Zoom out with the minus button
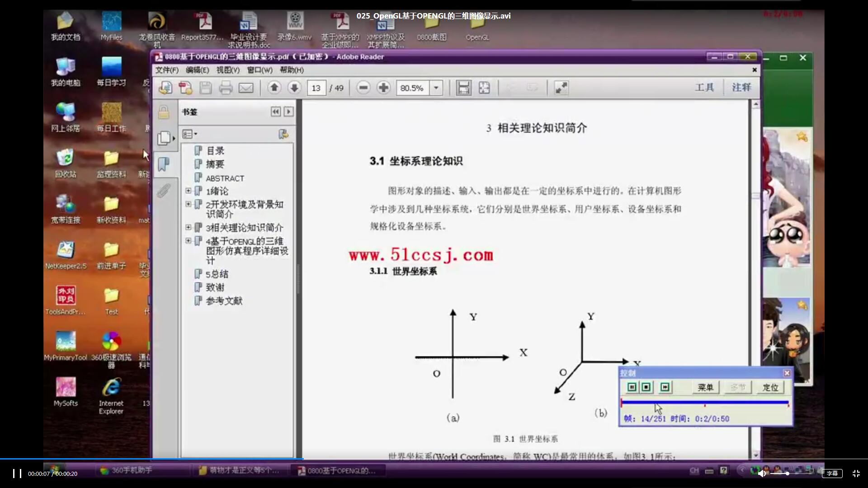The width and height of the screenshot is (868, 488). click(x=363, y=88)
